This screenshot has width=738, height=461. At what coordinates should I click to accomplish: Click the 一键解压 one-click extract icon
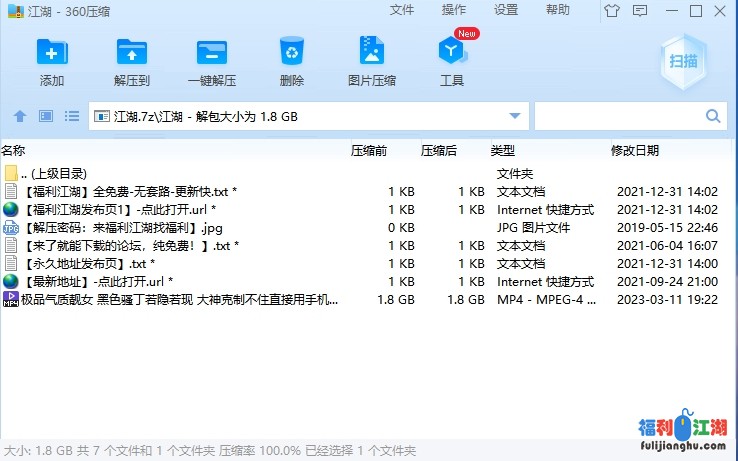coord(212,52)
